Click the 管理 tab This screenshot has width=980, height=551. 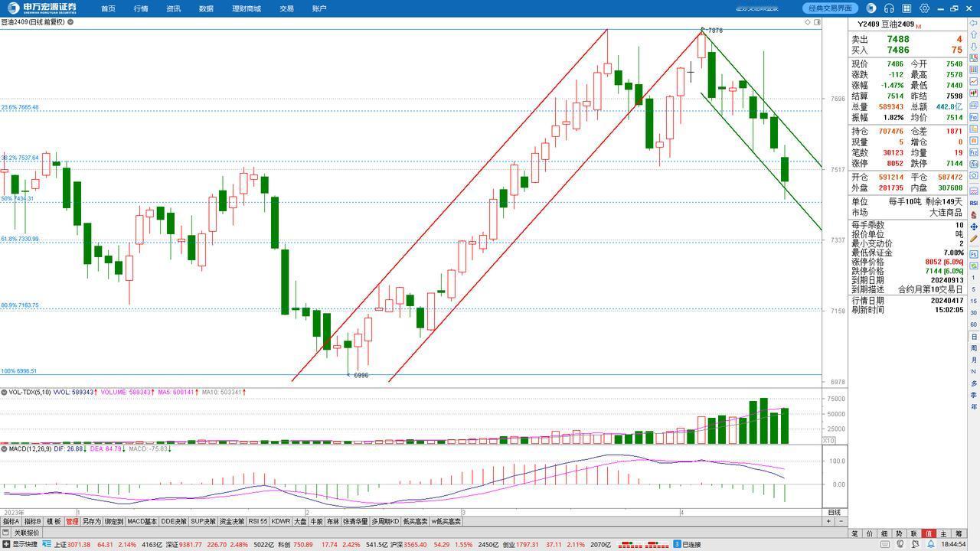point(72,521)
